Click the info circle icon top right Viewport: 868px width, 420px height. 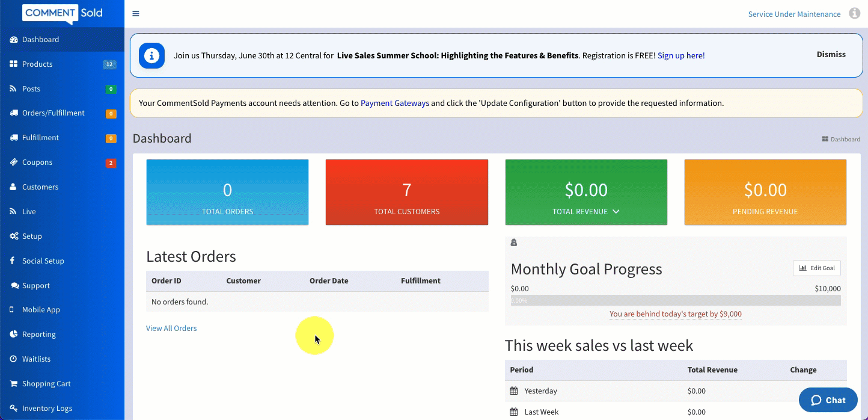point(854,13)
